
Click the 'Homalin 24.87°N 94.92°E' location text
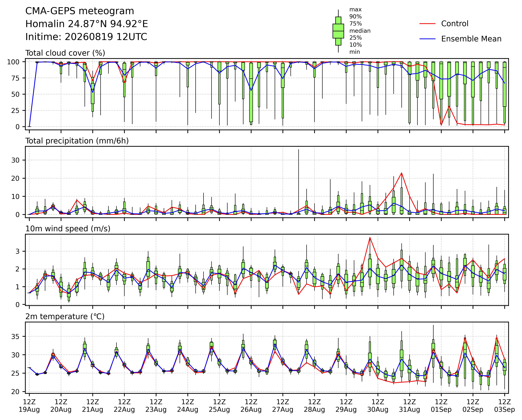[x=87, y=24]
